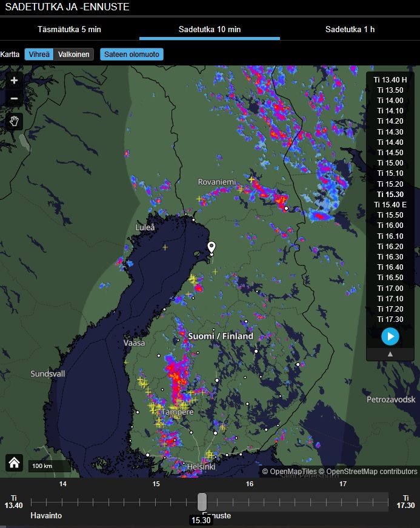The image size is (420, 528).
Task: Zoom in the radar map
Action: 14,81
